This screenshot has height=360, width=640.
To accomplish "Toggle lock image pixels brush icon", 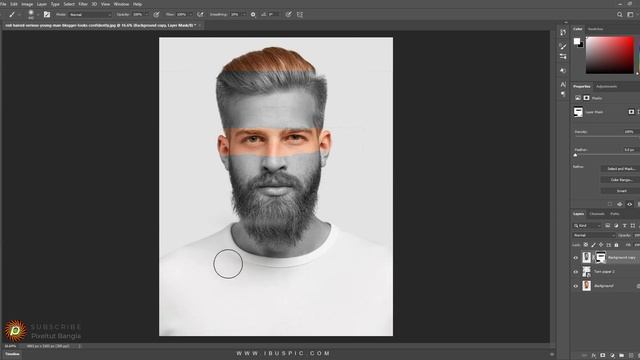I will (x=593, y=245).
